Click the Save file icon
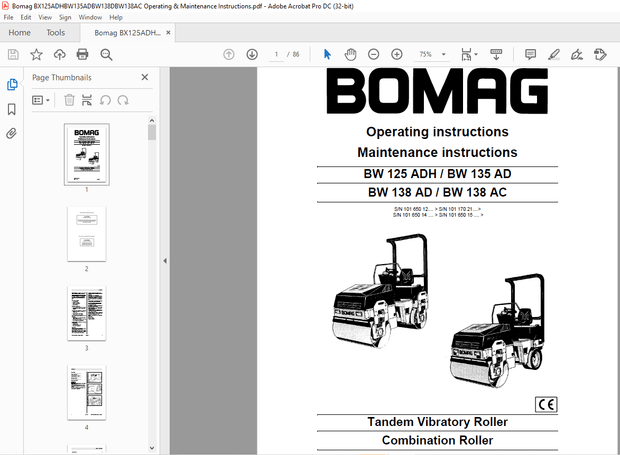620x455 pixels. [x=13, y=54]
